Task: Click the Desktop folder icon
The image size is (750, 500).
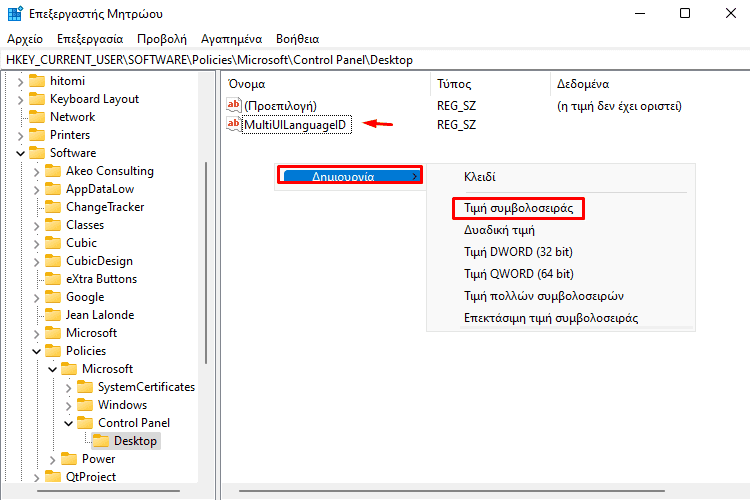Action: (x=101, y=441)
